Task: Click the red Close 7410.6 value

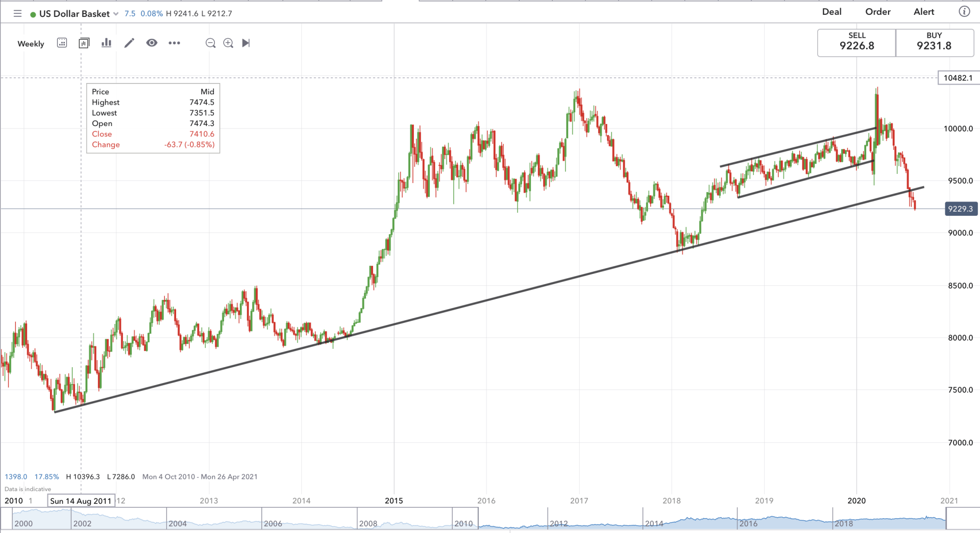Action: (202, 134)
